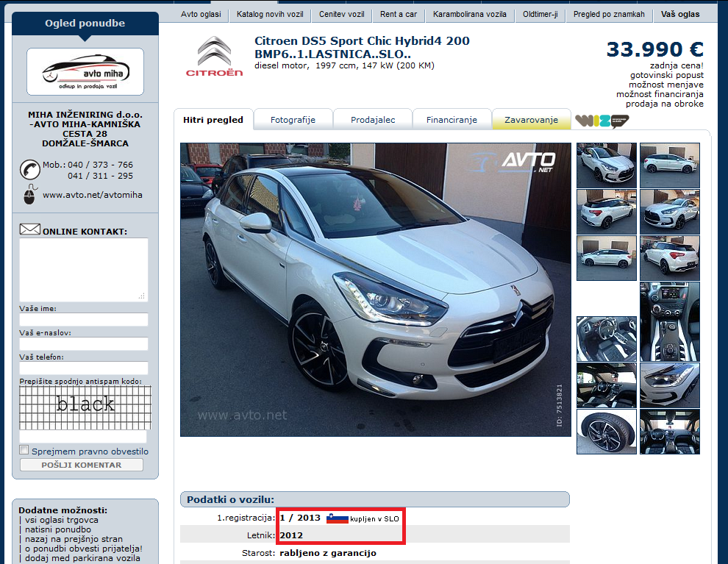Go to nazaj na prejšnjo stran

click(74, 539)
